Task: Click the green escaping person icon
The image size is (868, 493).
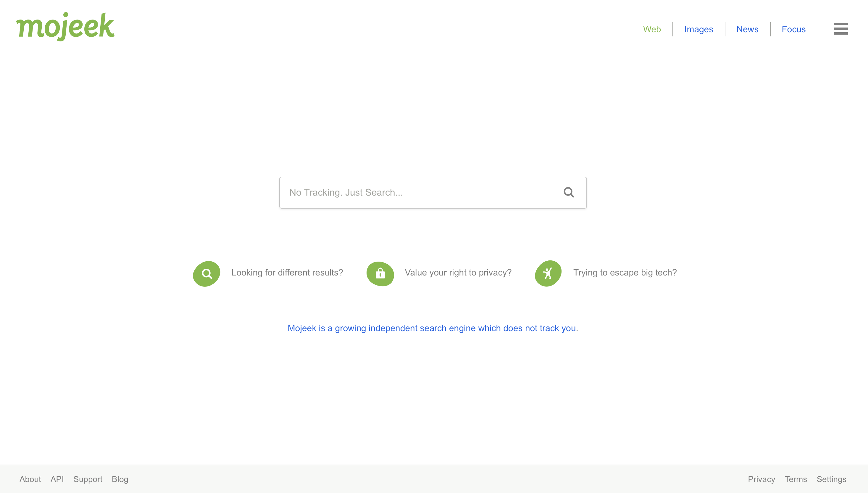Action: point(548,273)
